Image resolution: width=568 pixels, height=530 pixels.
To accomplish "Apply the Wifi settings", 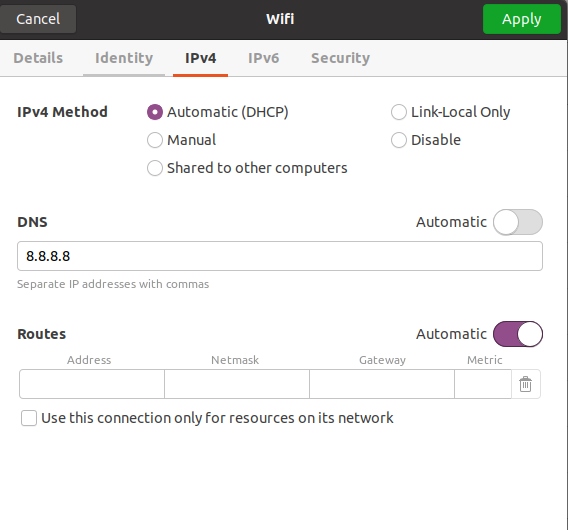I will (522, 19).
